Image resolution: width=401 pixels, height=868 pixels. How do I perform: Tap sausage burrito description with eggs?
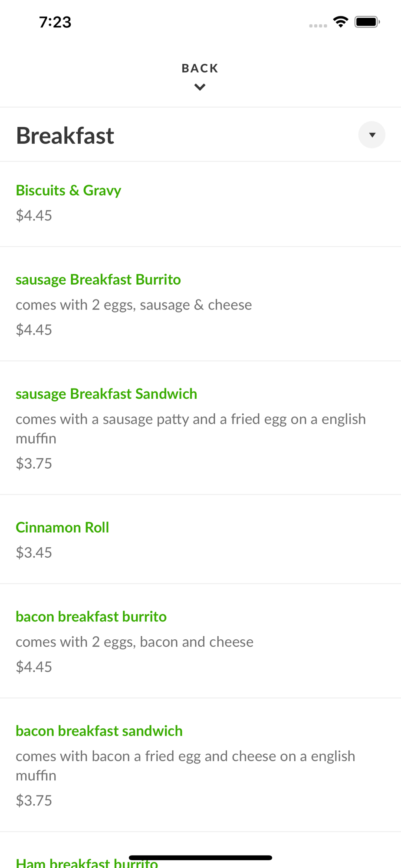click(134, 305)
